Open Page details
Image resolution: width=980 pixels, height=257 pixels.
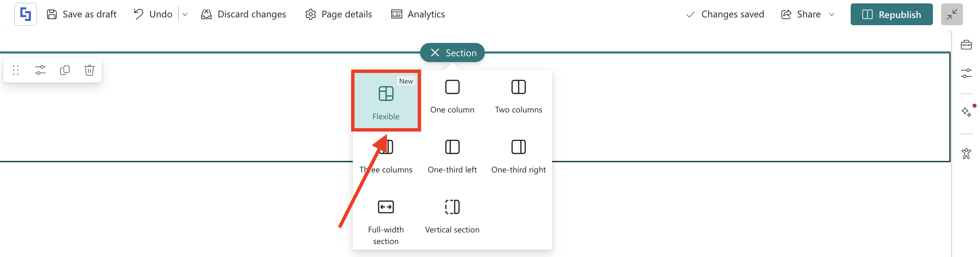[x=338, y=14]
